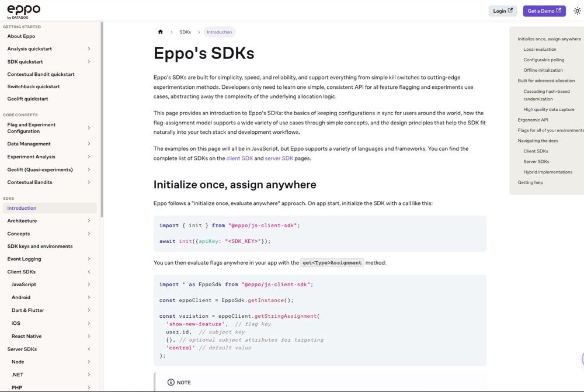The height and width of the screenshot is (392, 584).
Task: Click the info icon in the NOTE callout
Action: click(170, 381)
